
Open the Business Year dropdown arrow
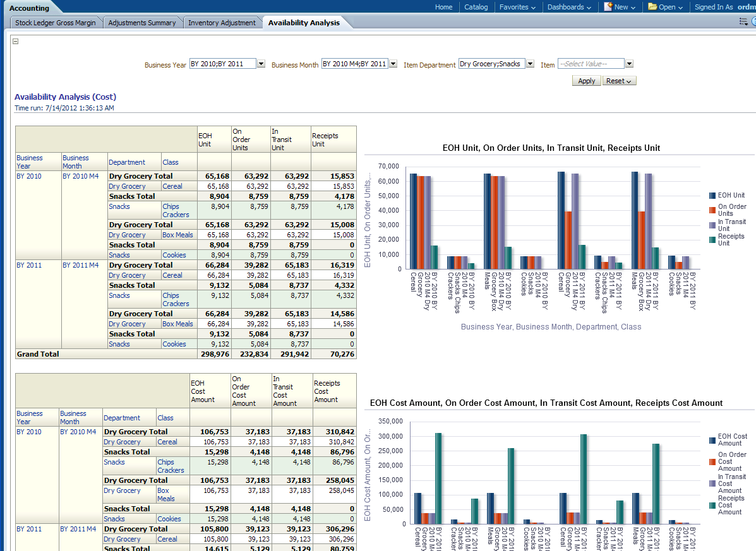(261, 64)
